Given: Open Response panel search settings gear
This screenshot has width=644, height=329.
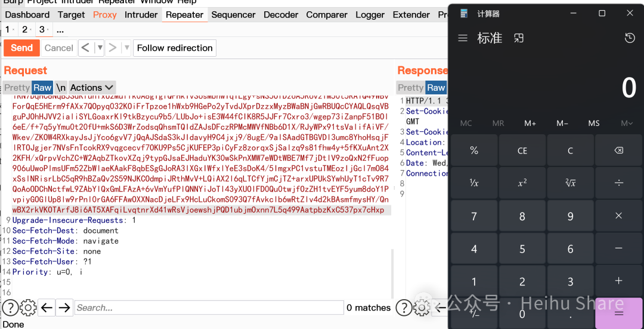Looking at the screenshot, I should pos(422,308).
